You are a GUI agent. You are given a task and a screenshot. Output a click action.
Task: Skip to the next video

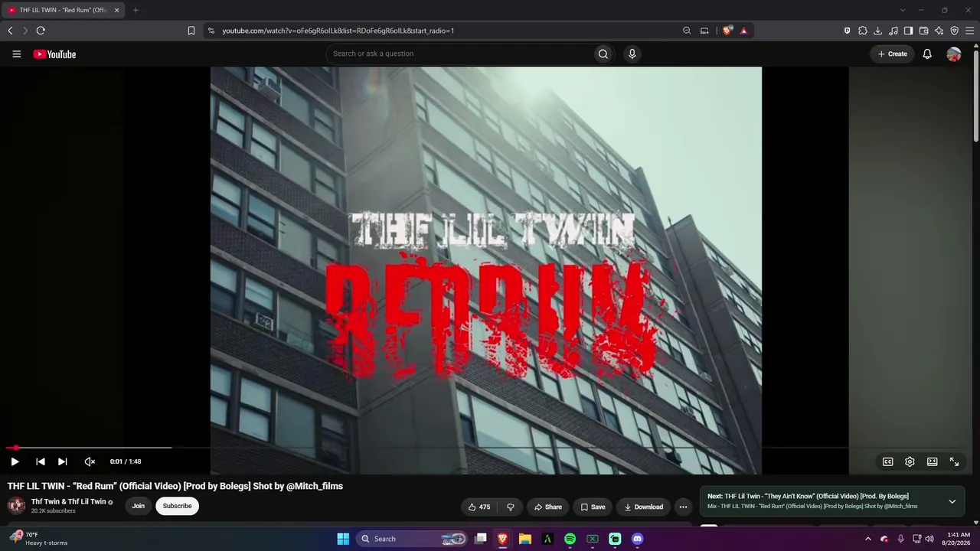[63, 461]
